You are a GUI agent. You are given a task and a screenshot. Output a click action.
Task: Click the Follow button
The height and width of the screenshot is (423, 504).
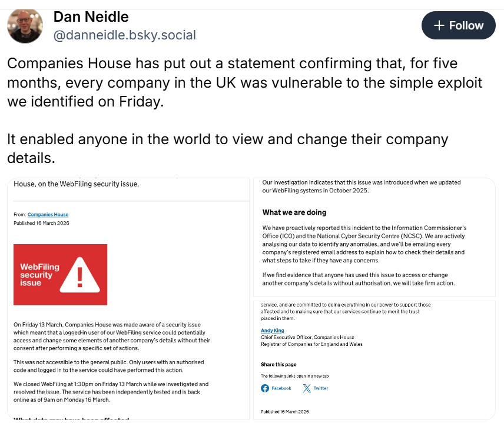(458, 25)
